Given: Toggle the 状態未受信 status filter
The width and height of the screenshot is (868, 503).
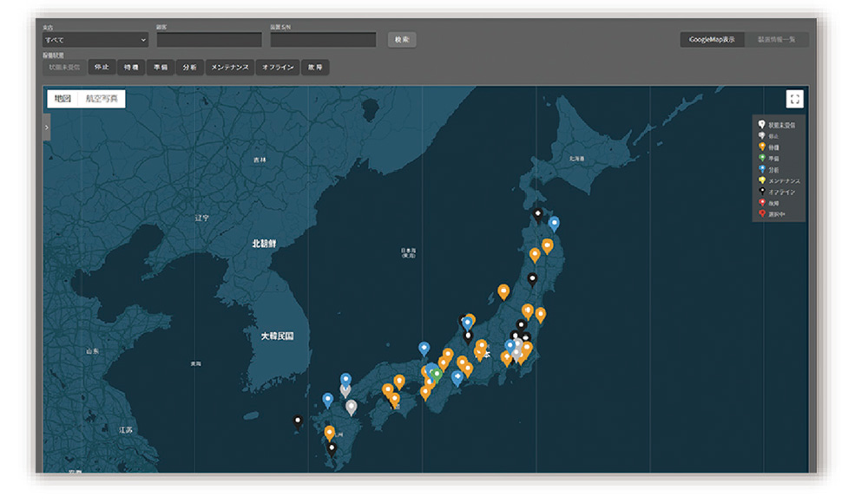Looking at the screenshot, I should point(64,68).
